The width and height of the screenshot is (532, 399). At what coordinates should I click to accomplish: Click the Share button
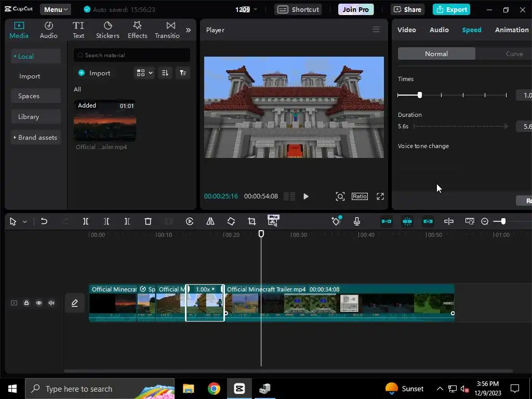coord(407,9)
